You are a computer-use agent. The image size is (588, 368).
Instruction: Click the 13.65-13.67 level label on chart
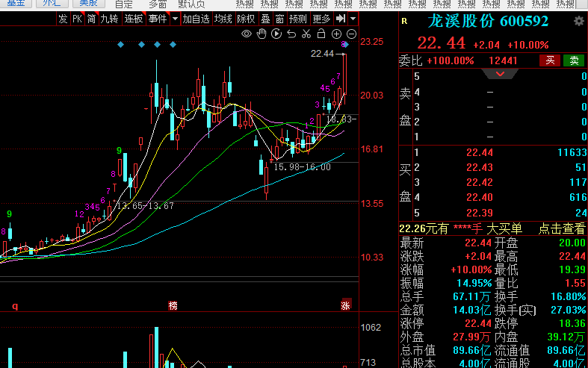pos(145,206)
